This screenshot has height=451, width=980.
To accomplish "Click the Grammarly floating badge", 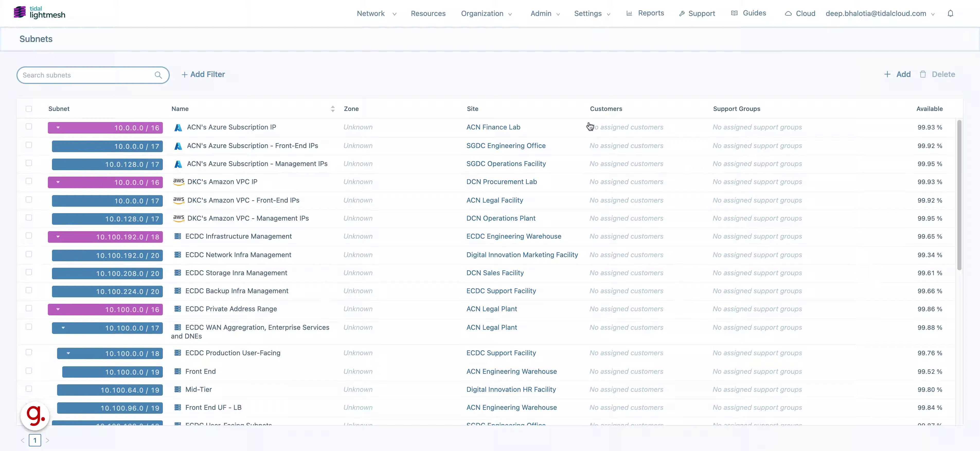I will tap(35, 416).
